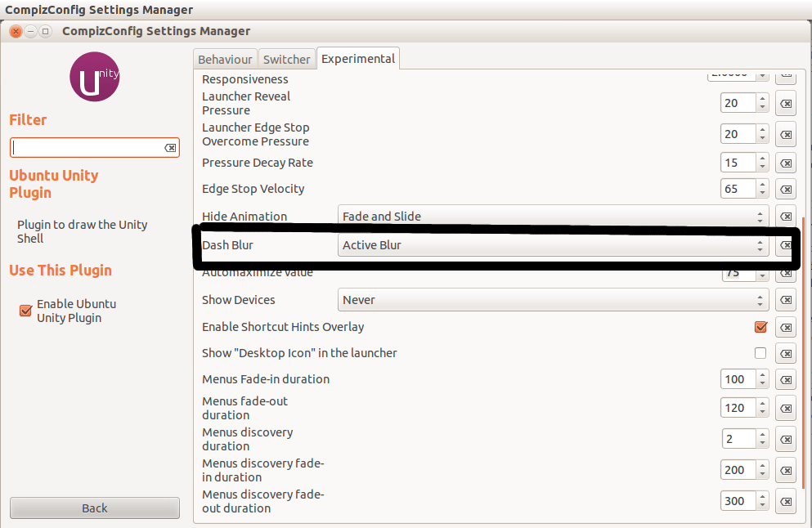Click the Pressure Decay Rate label
Screen dimensions: 812x528
(x=258, y=163)
